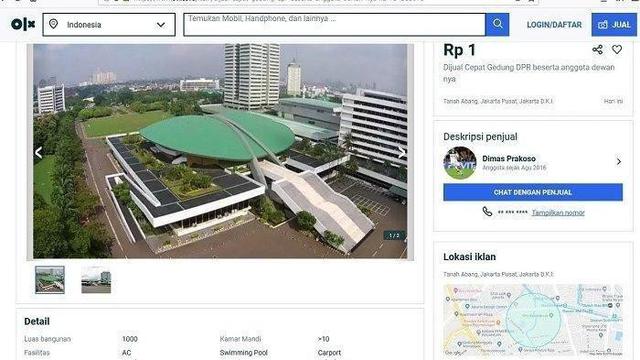Show previous photo with left arrow
The height and width of the screenshot is (360, 640).
click(x=39, y=153)
